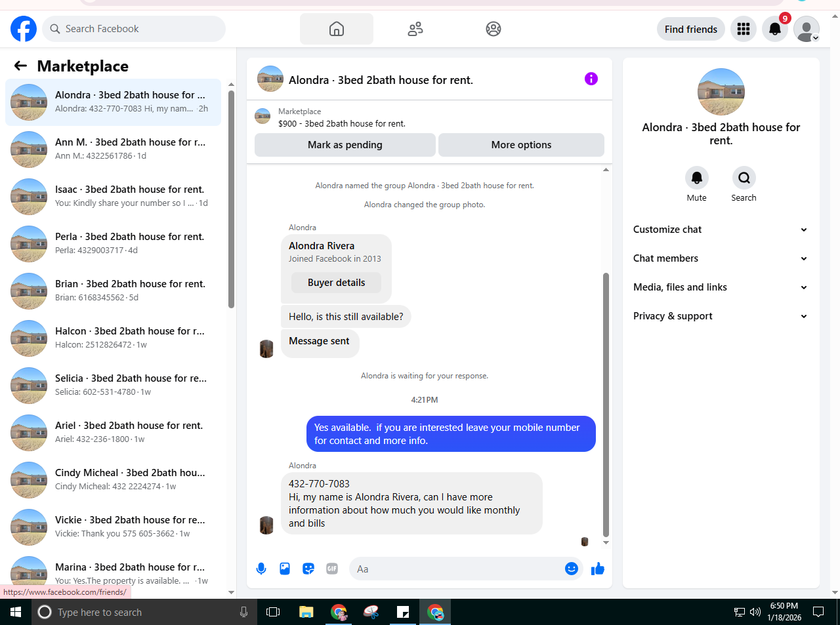The height and width of the screenshot is (625, 840).
Task: Expand Chat members section
Action: click(721, 258)
